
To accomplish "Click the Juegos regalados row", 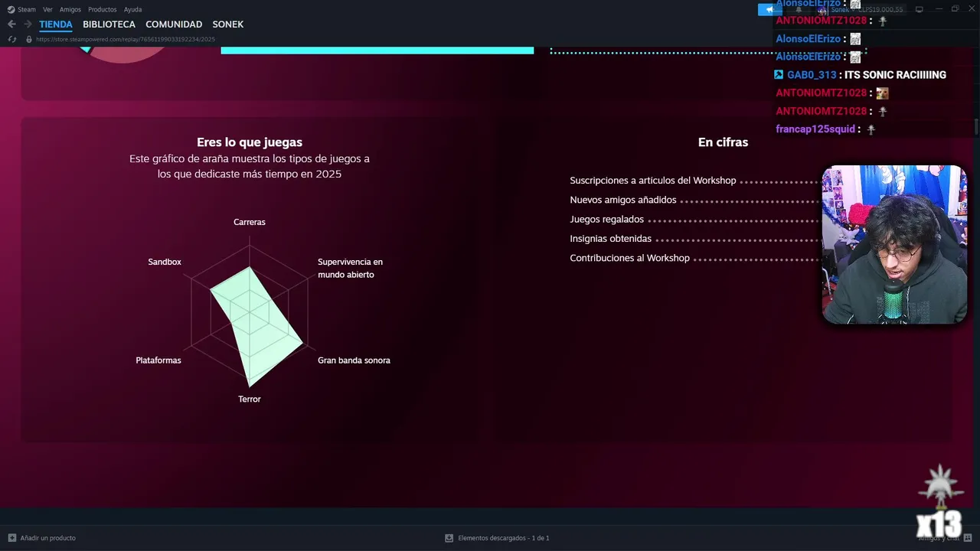I will click(x=694, y=220).
